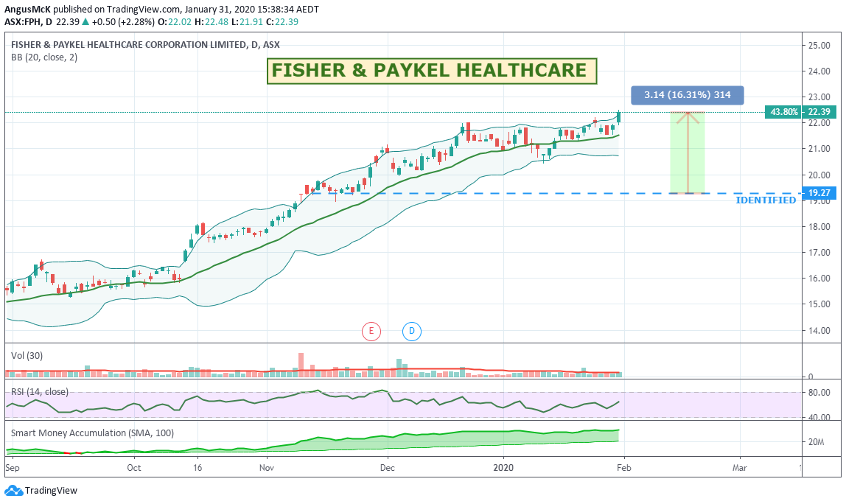The image size is (846, 504).
Task: Select the green price range measurement box
Action: (688, 153)
